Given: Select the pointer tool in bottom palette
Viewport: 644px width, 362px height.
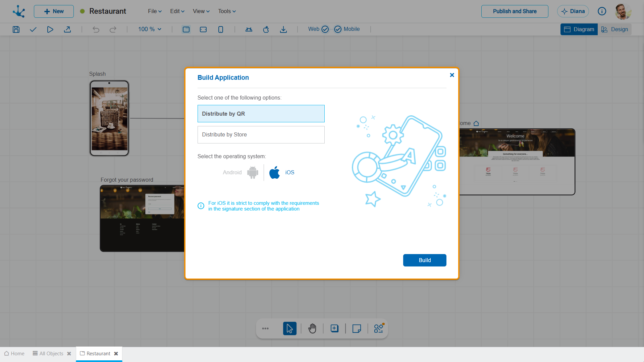Looking at the screenshot, I should (290, 328).
